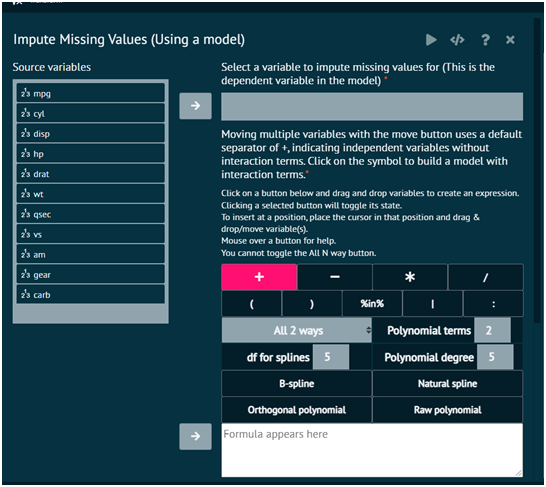
Task: Insert an opening parenthesis
Action: pyautogui.click(x=251, y=304)
